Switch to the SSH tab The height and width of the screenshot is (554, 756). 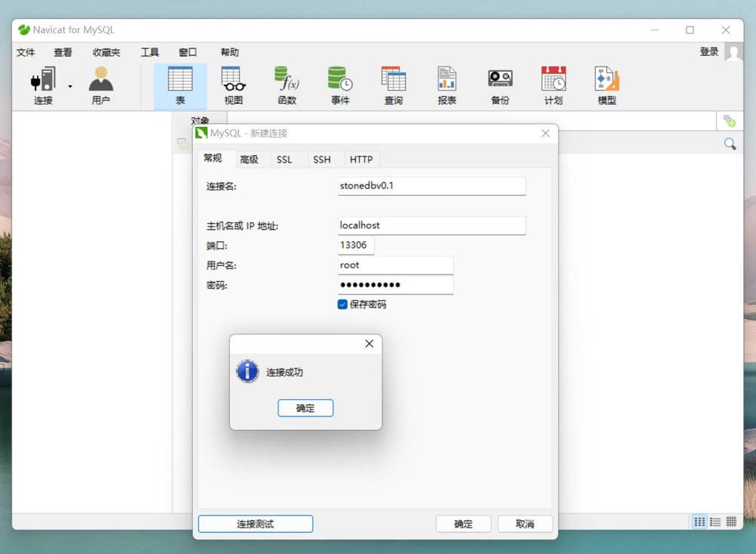tap(322, 159)
